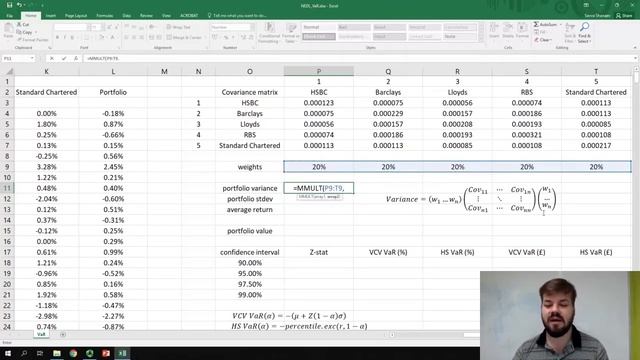The width and height of the screenshot is (640, 360).
Task: Collapse the ribbon with the chevron
Action: (634, 48)
